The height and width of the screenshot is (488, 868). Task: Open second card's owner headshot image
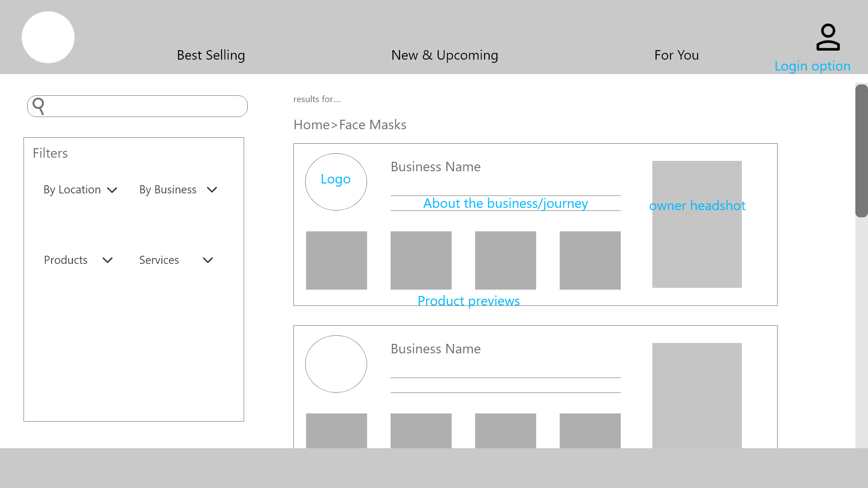[x=697, y=395]
